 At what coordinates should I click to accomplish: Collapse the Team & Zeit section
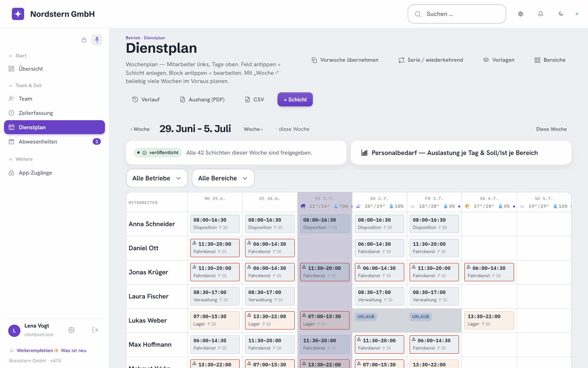click(25, 86)
